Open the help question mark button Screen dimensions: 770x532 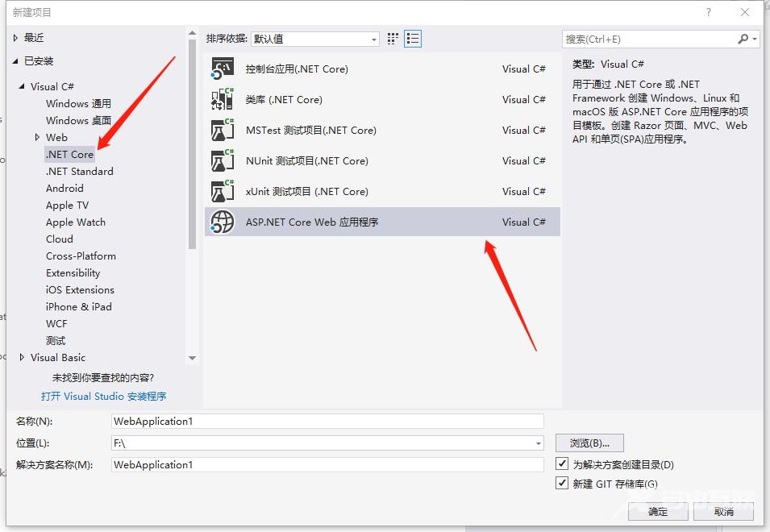[x=708, y=12]
